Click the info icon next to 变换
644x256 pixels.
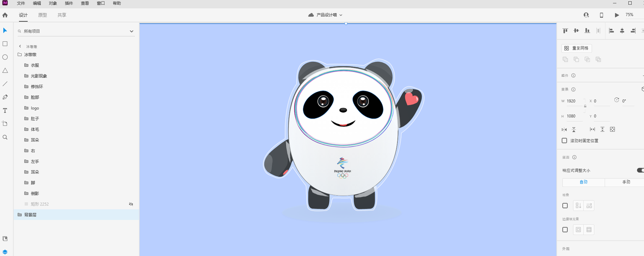tap(573, 90)
